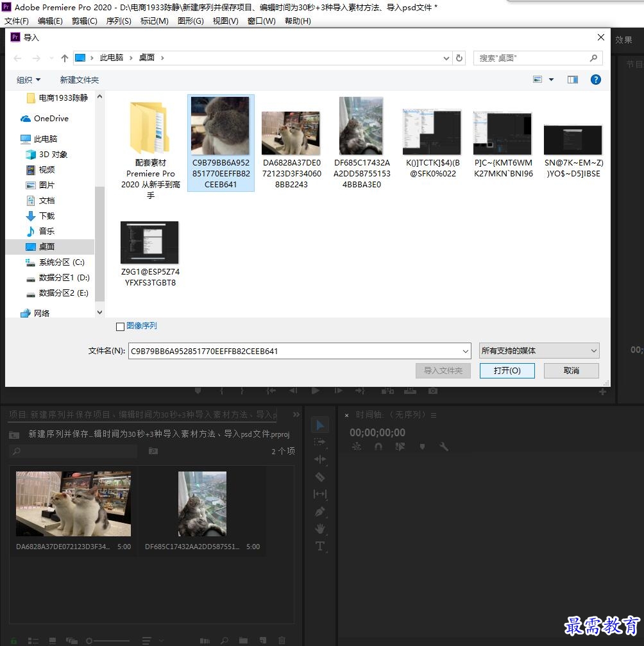This screenshot has width=644, height=646.
Task: Click the 打开(O) button
Action: tap(507, 370)
